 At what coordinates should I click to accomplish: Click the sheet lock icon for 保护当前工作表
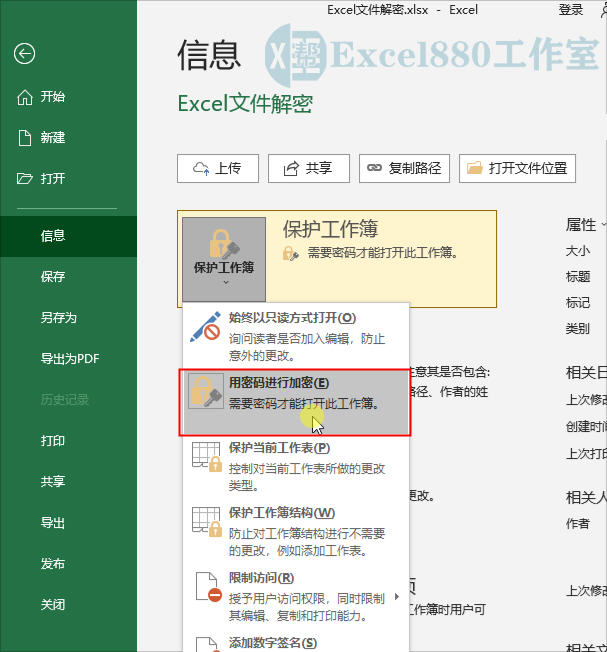[x=207, y=457]
